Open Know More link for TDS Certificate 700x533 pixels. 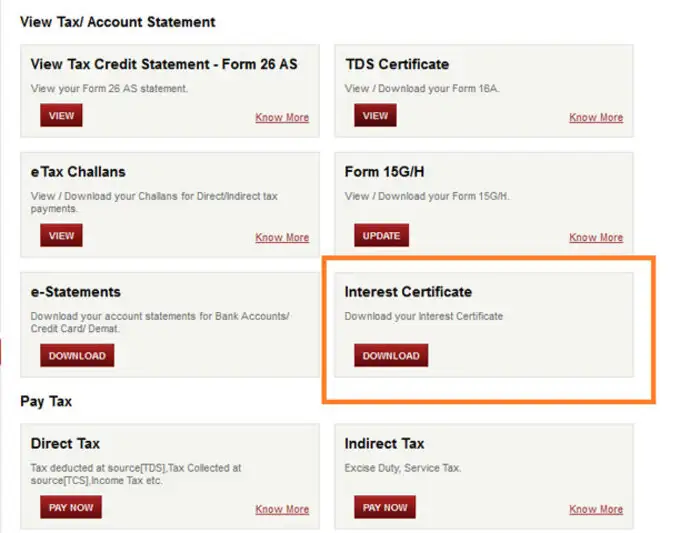pyautogui.click(x=596, y=118)
